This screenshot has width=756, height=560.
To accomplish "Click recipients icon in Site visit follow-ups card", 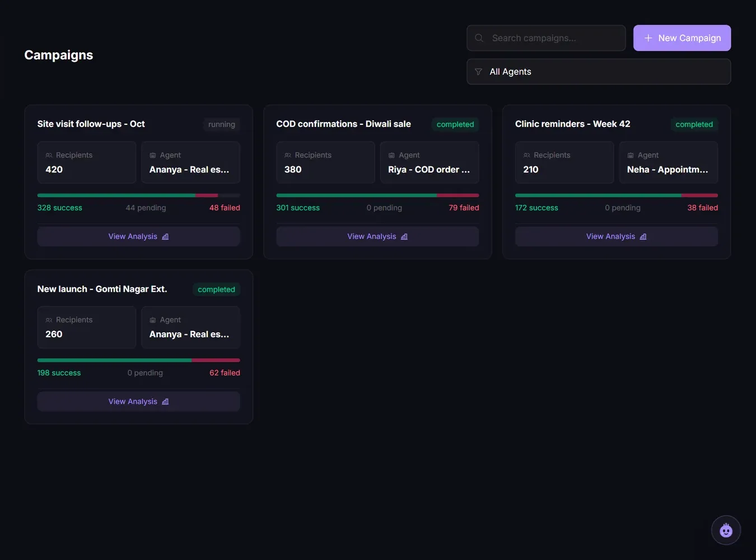I will 49,155.
